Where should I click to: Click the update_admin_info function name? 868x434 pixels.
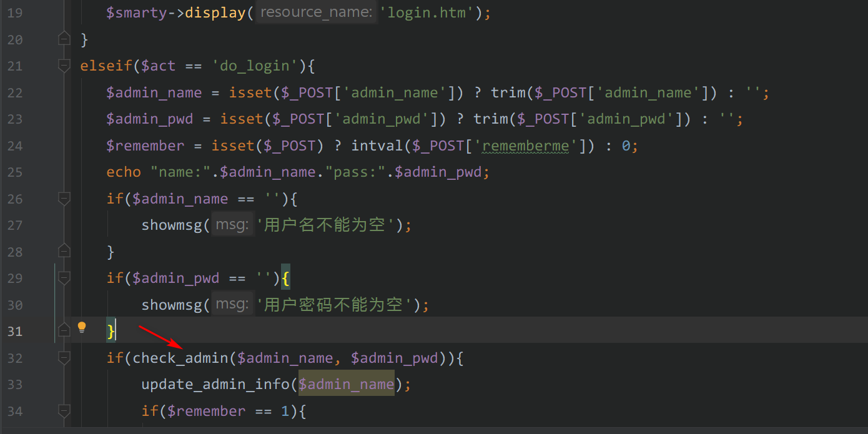(215, 384)
